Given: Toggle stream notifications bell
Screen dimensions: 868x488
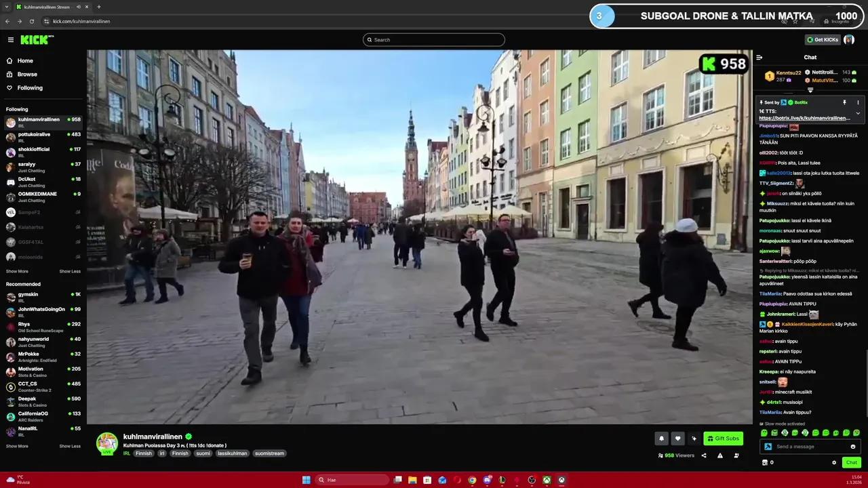Looking at the screenshot, I should 661,439.
